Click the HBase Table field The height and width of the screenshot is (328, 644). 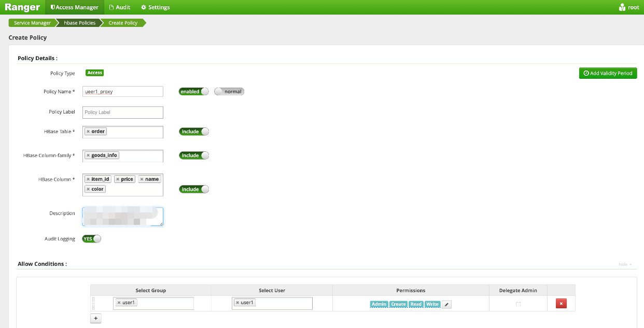click(122, 132)
